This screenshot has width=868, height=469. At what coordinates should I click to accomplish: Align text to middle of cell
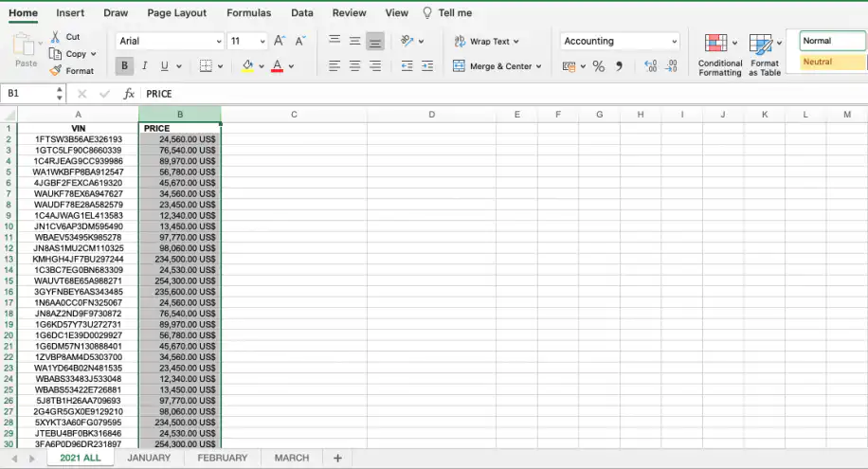click(354, 41)
